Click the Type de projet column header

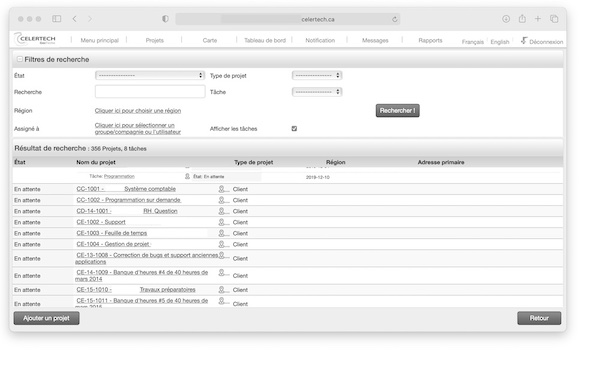click(253, 162)
